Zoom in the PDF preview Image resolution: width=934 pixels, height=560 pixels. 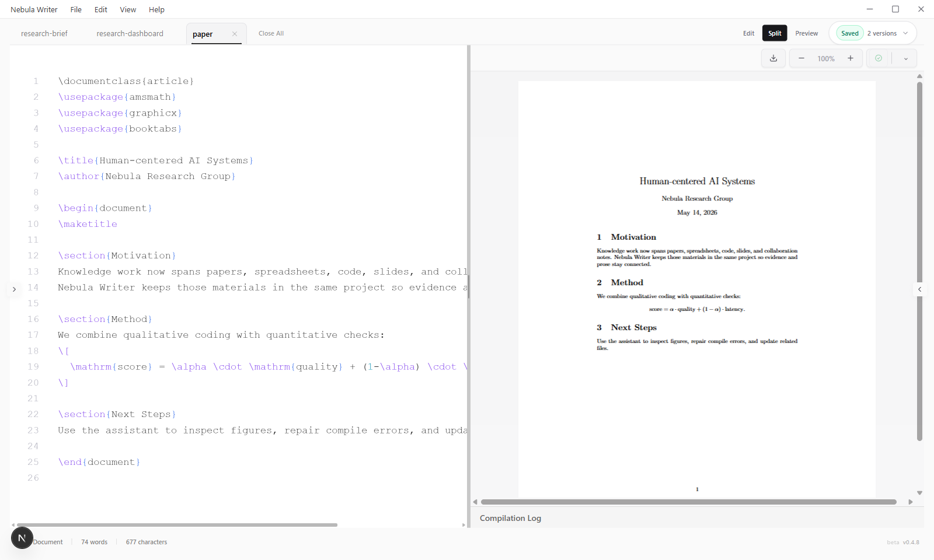(x=851, y=58)
